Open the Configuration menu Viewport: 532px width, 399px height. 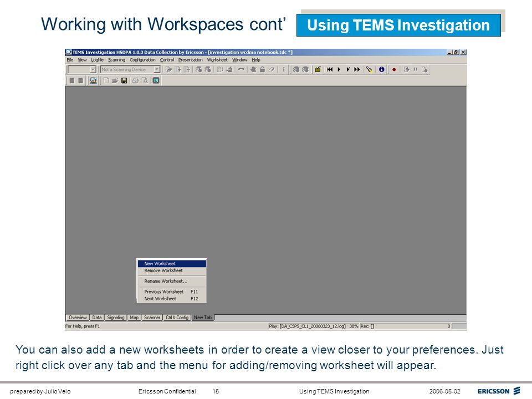pos(142,60)
